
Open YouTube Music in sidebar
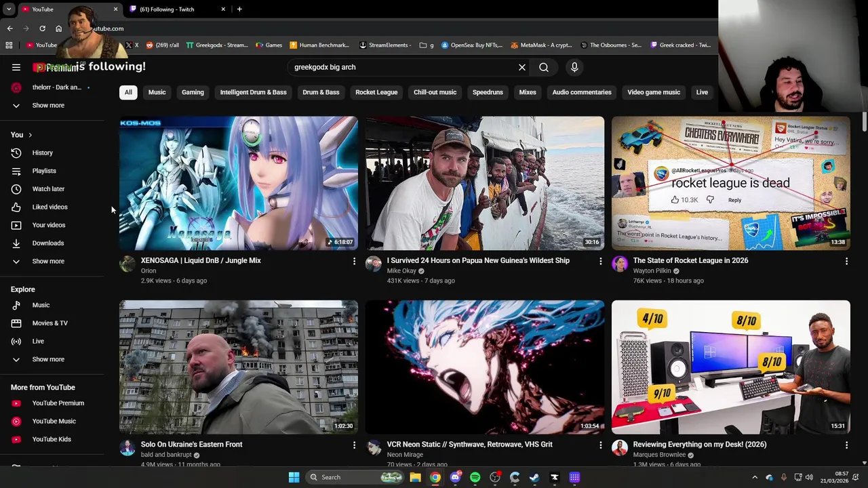click(x=53, y=421)
